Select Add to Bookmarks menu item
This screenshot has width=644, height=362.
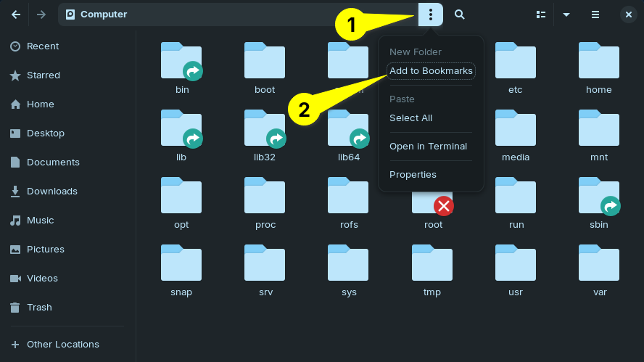click(431, 71)
